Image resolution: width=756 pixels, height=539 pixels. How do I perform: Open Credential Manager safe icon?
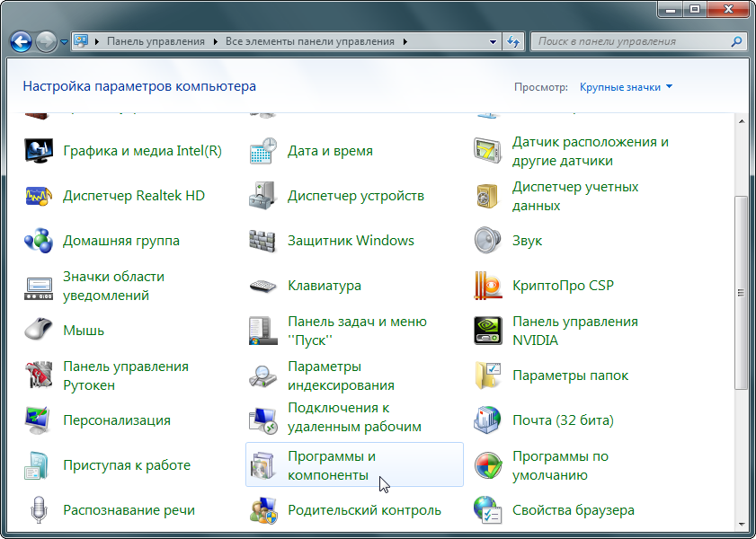point(488,196)
